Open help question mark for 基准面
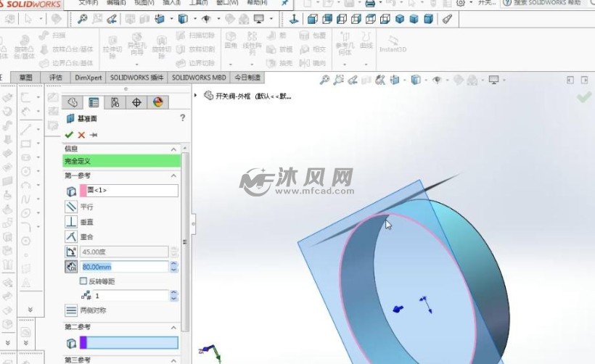This screenshot has width=595, height=364. point(183,117)
